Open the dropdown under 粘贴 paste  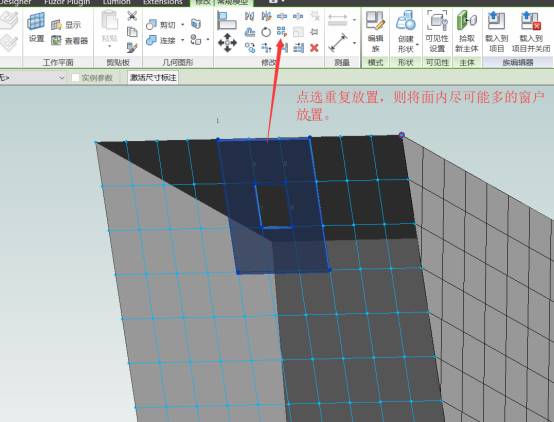[x=110, y=46]
